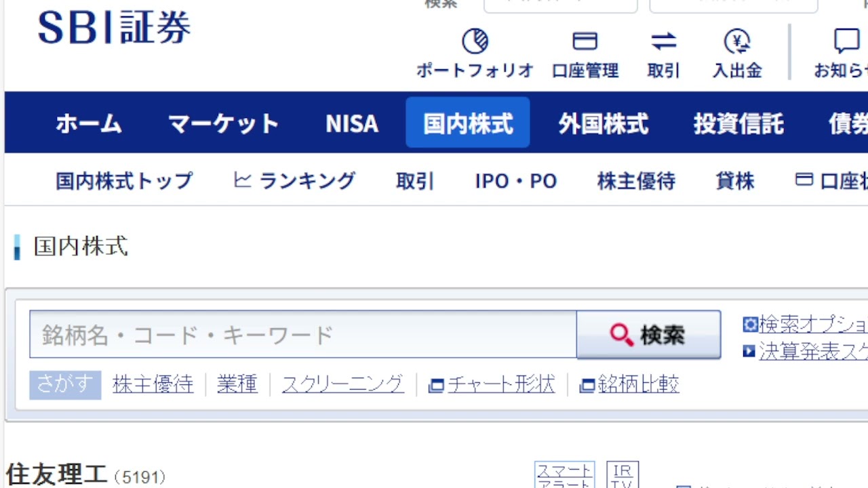Click the チャート形状 new-window icon

pyautogui.click(x=437, y=386)
